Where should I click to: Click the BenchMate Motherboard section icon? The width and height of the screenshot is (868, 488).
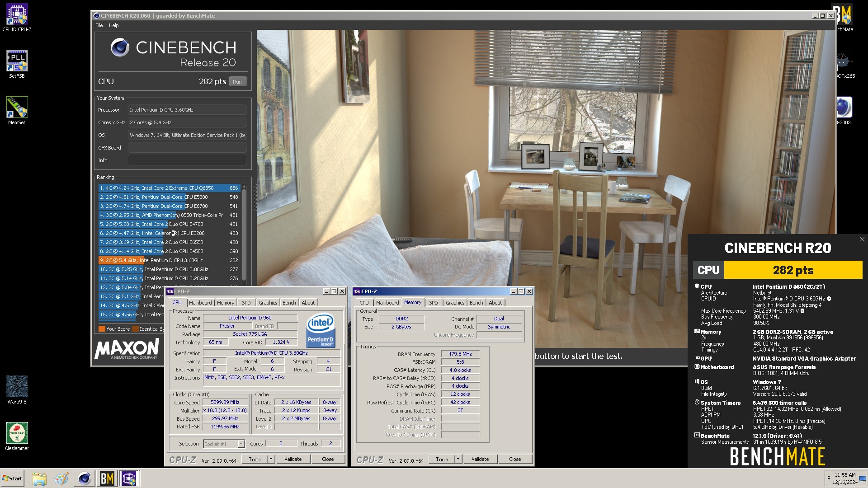(x=697, y=366)
